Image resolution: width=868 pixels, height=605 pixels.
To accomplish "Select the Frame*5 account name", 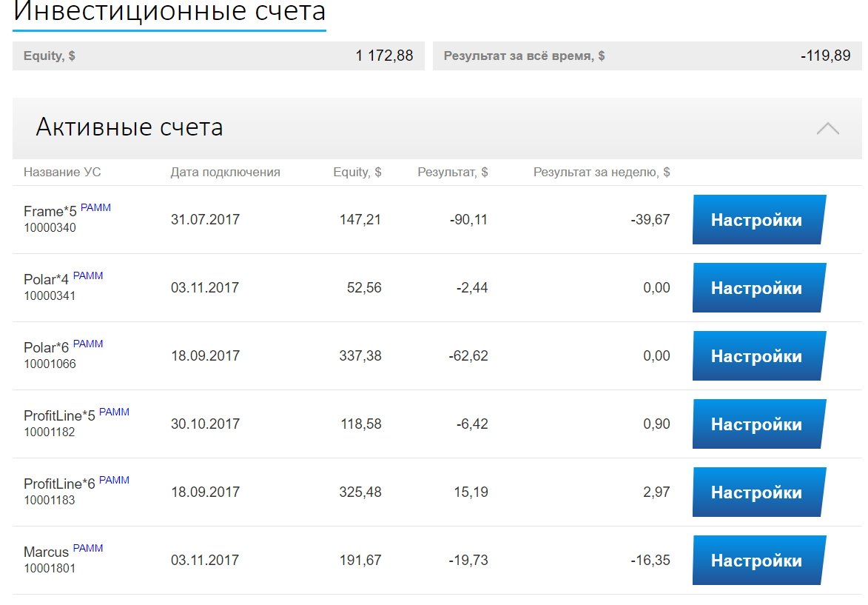I will tap(50, 212).
